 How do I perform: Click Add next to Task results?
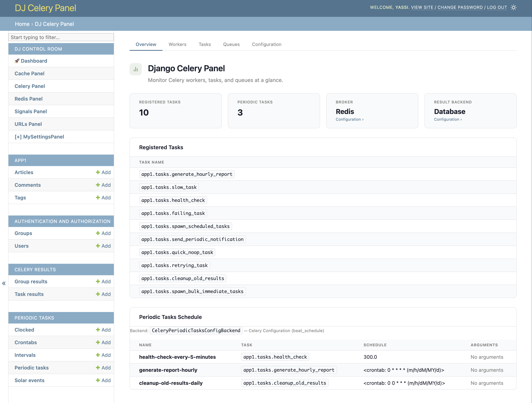tap(103, 294)
